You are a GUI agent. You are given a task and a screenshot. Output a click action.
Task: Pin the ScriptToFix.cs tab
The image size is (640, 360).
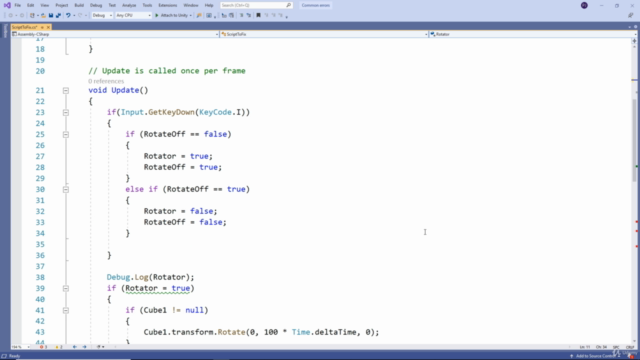click(x=42, y=27)
